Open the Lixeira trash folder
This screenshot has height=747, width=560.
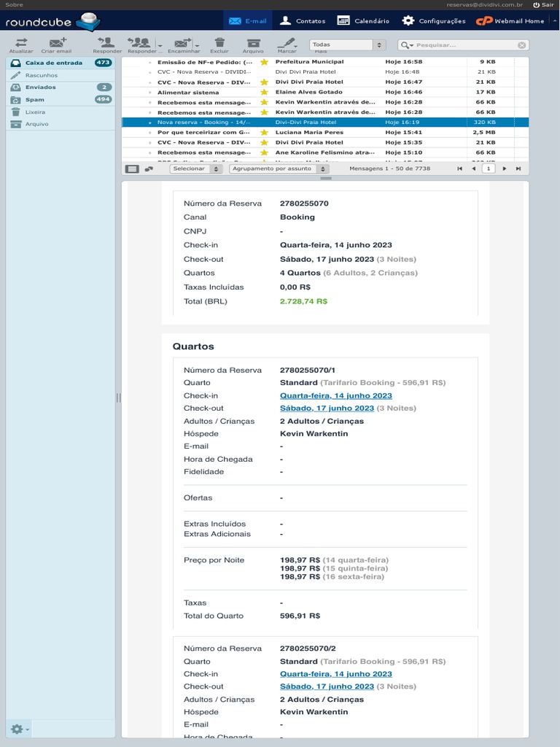(x=61, y=112)
